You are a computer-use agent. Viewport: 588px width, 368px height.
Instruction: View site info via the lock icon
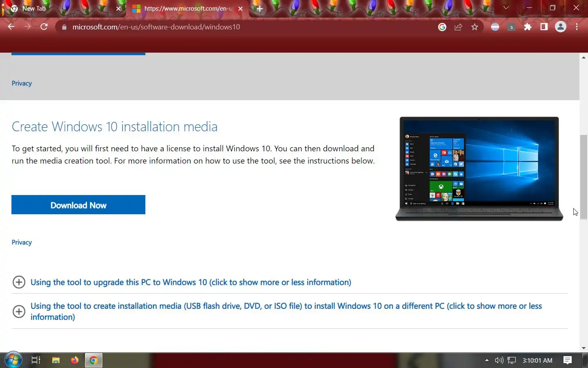coord(64,27)
